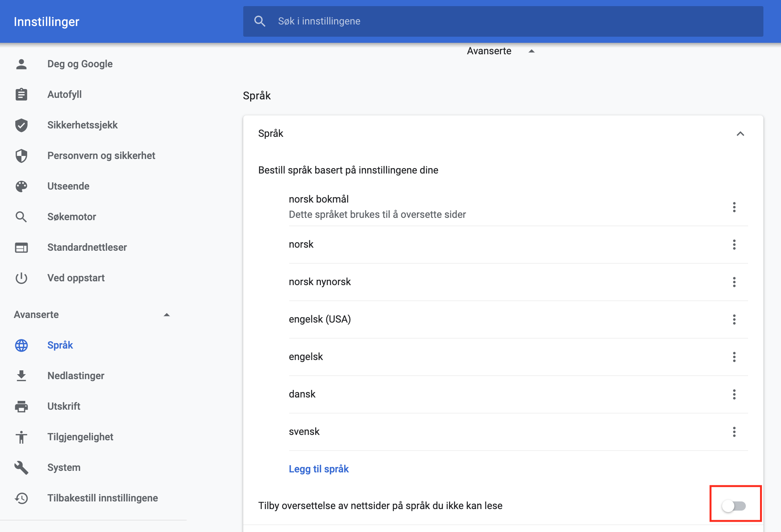
Task: Open Deg og Google section
Action: click(80, 64)
